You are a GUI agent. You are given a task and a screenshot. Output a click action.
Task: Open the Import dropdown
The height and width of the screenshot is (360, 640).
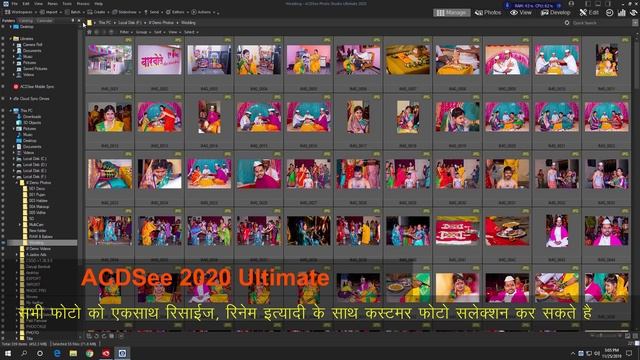point(51,12)
